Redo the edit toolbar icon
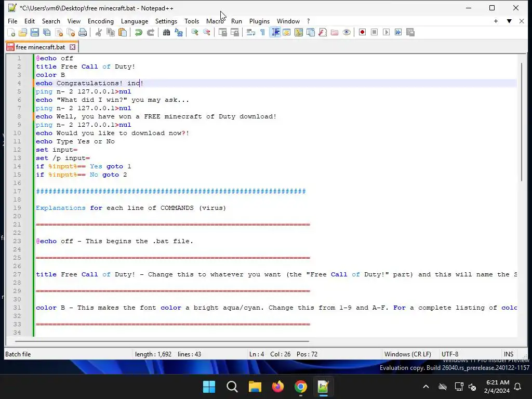The width and height of the screenshot is (532, 399). tap(150, 32)
